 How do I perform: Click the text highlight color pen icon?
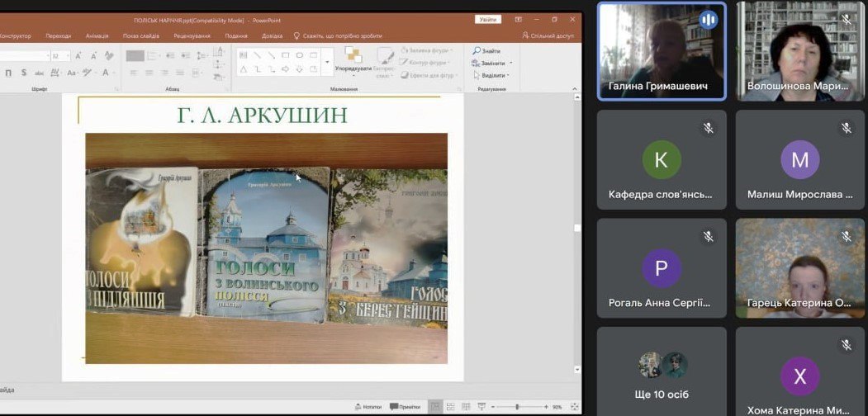tap(87, 73)
